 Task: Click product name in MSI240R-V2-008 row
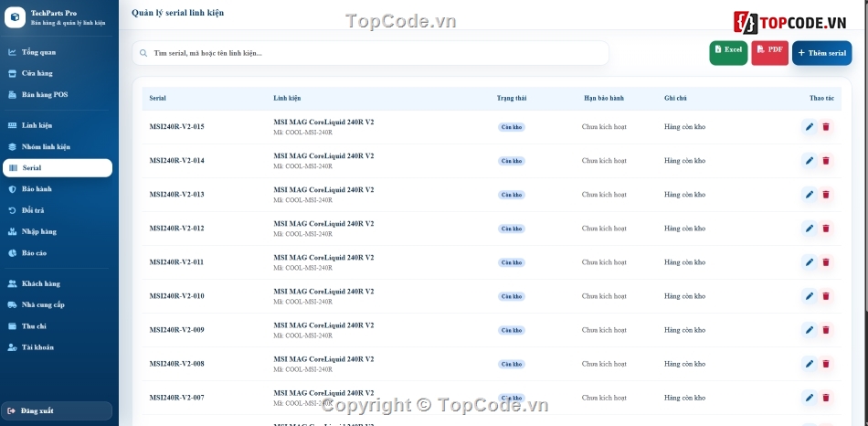323,359
